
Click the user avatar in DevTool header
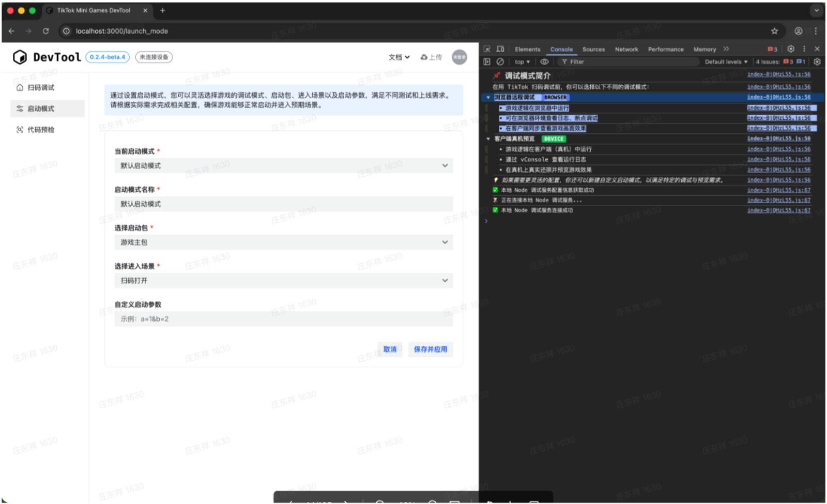click(459, 57)
